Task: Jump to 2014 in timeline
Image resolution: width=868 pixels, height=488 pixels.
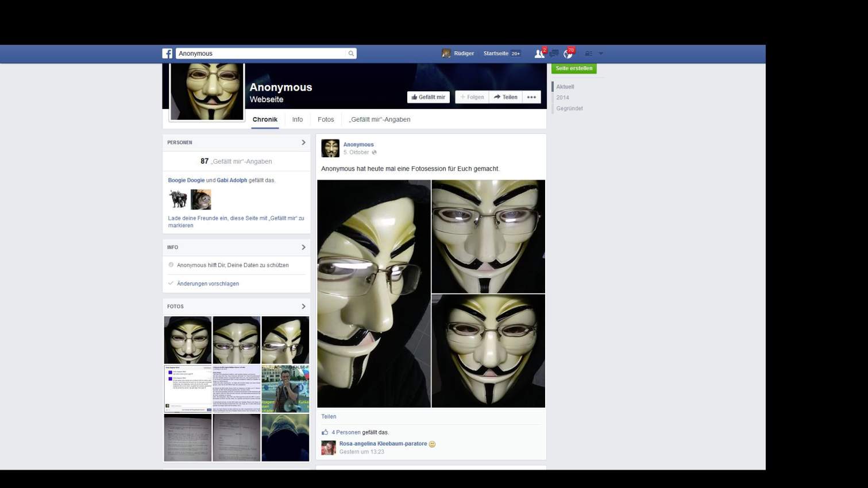Action: (x=562, y=98)
